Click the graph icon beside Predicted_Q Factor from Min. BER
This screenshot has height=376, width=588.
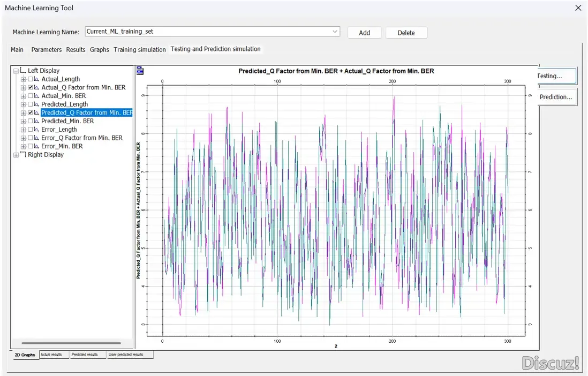point(36,112)
